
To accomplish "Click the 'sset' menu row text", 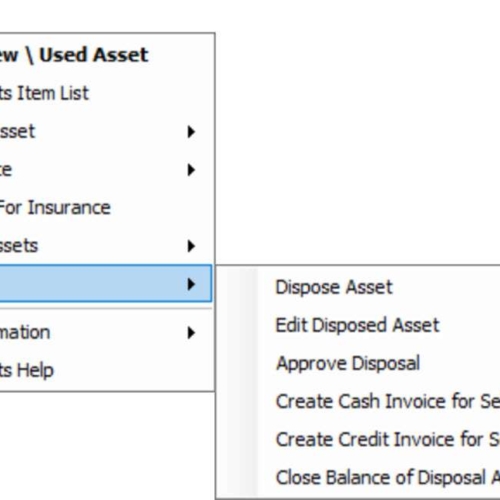I will tap(17, 132).
